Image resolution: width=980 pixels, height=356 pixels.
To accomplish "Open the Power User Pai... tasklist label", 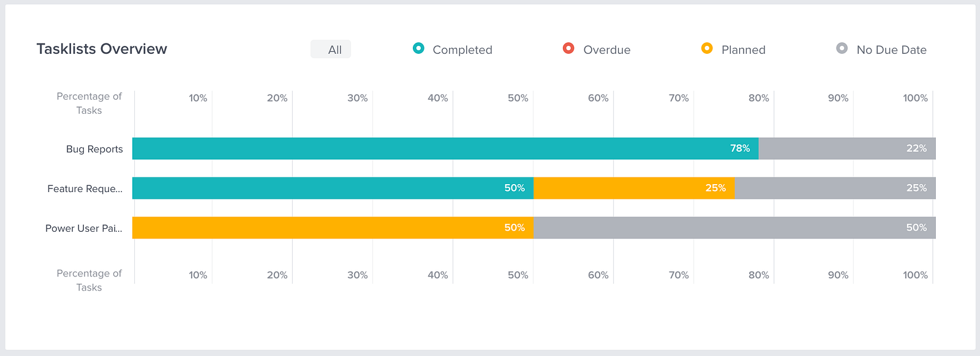I will 84,228.
